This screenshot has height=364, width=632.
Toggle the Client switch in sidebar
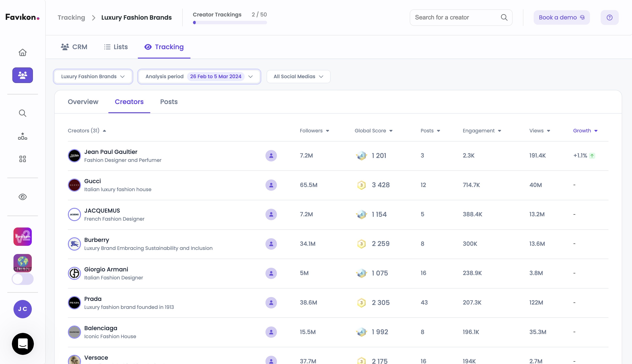coord(22,279)
